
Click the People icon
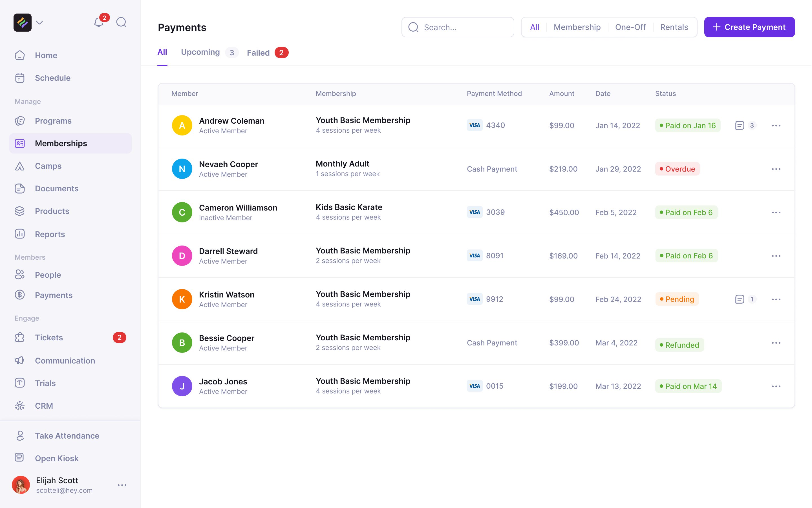click(x=20, y=275)
